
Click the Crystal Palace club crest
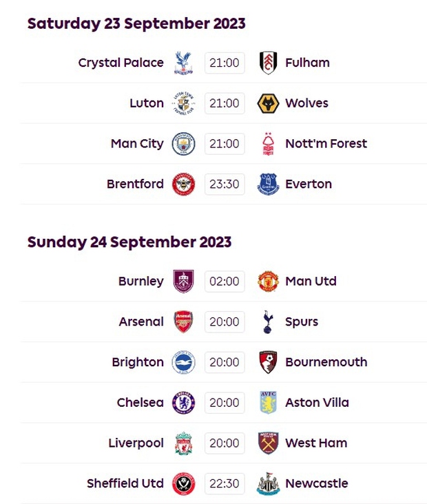click(183, 63)
